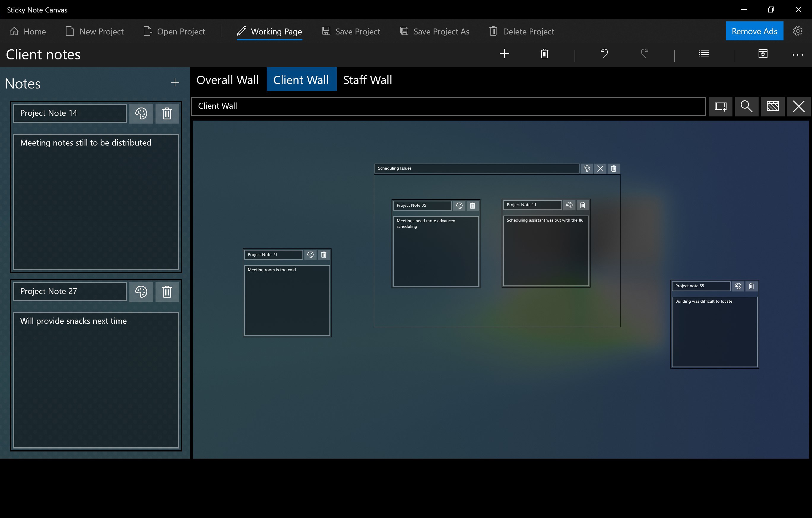The width and height of the screenshot is (812, 518).
Task: Click the undo arrow icon in toolbar
Action: [604, 54]
